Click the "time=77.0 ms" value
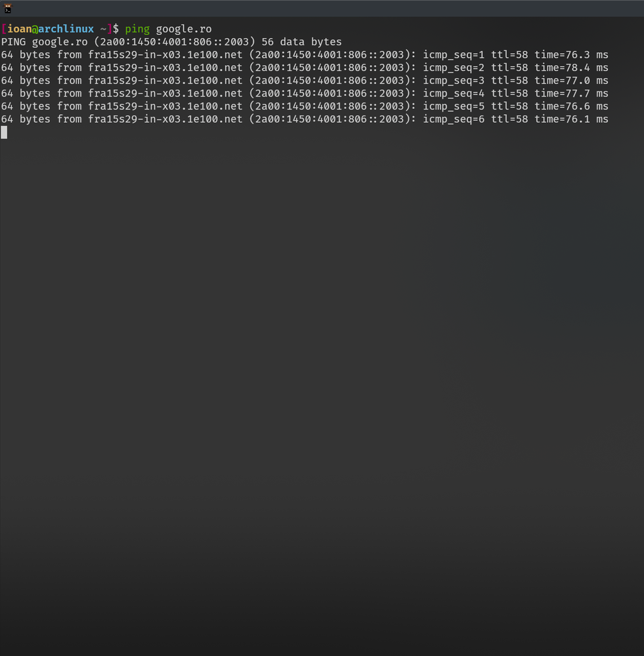Screen dimensions: 644x656 571,81
